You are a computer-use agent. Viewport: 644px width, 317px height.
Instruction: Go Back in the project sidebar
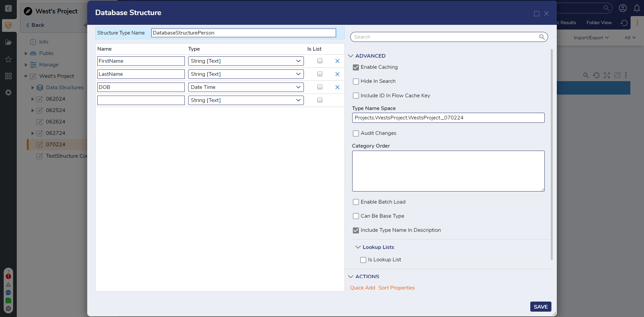coord(35,25)
